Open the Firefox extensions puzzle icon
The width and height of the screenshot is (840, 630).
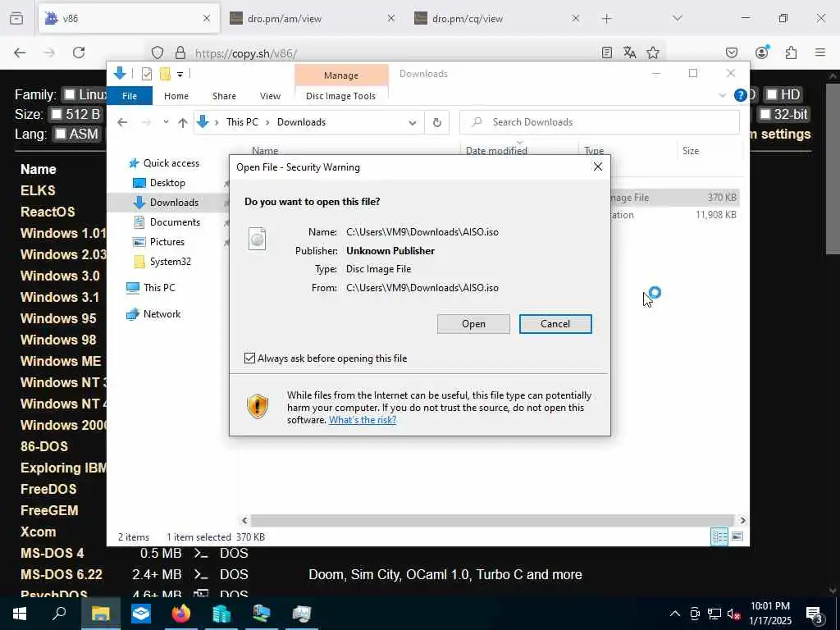coord(791,52)
